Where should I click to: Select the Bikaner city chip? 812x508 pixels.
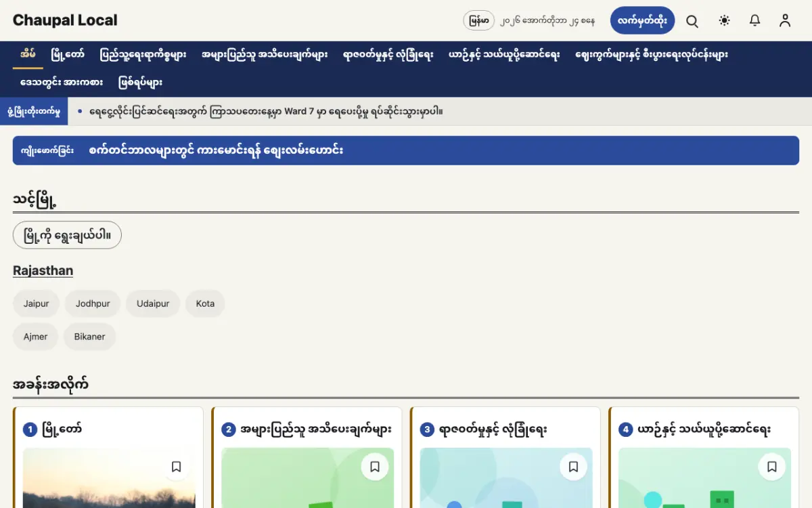coord(89,337)
